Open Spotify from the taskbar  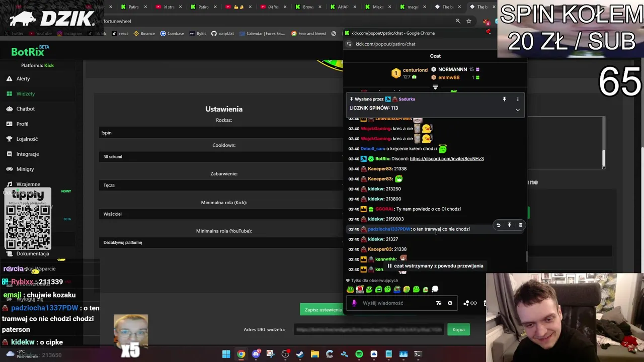coord(359,354)
